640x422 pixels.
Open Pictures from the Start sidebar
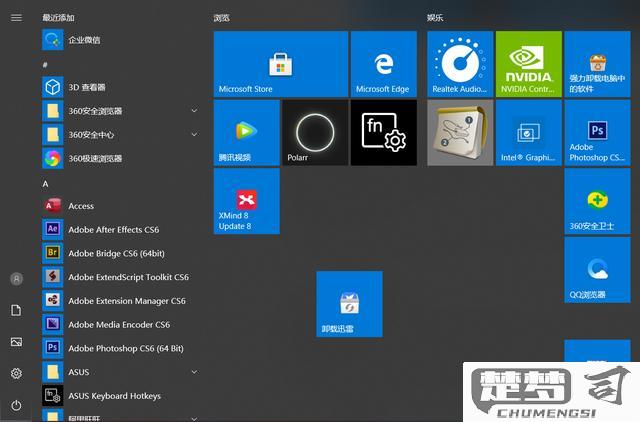pos(16,342)
